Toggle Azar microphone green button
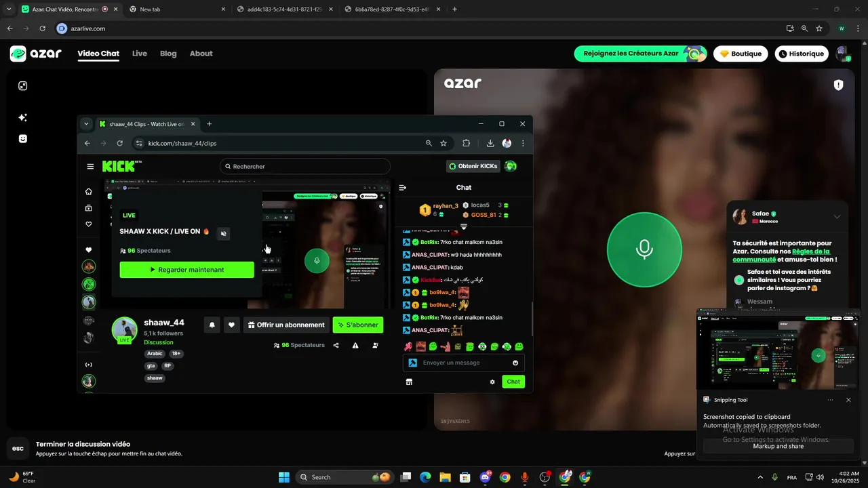 [x=644, y=249]
